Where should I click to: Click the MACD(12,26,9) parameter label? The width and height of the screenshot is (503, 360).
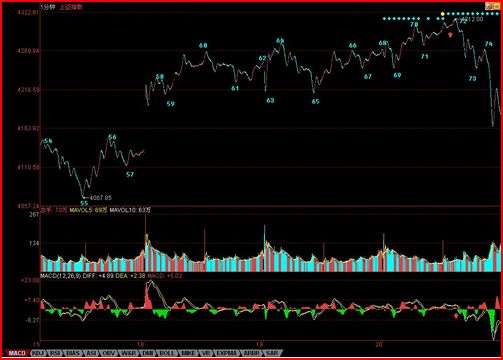60,276
